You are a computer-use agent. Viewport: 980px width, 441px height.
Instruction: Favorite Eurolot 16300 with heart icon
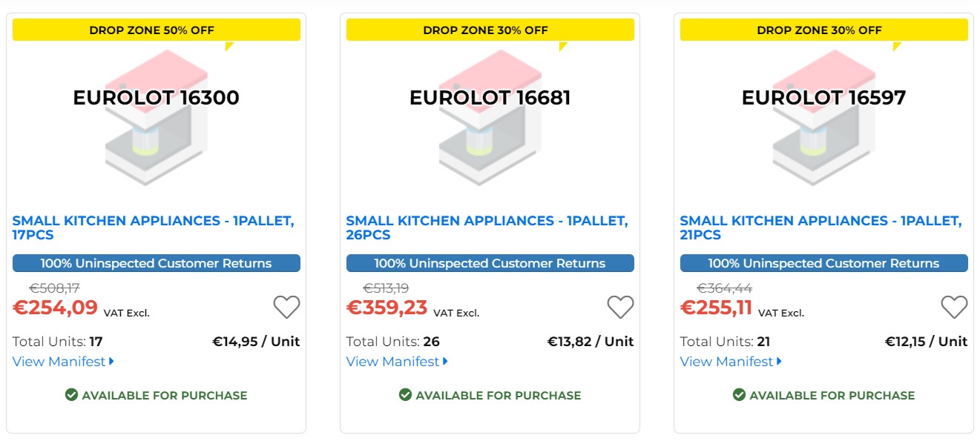click(x=286, y=307)
